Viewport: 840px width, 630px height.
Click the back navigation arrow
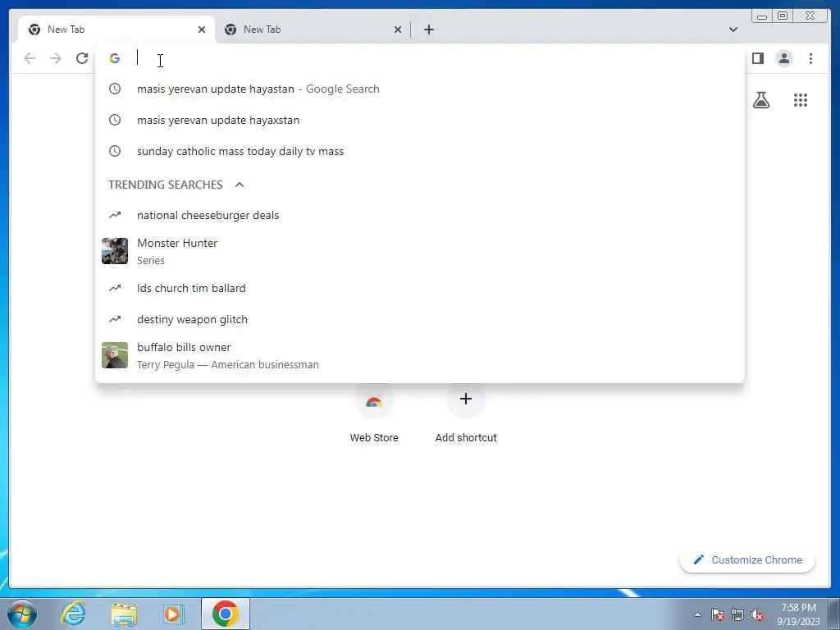(30, 58)
